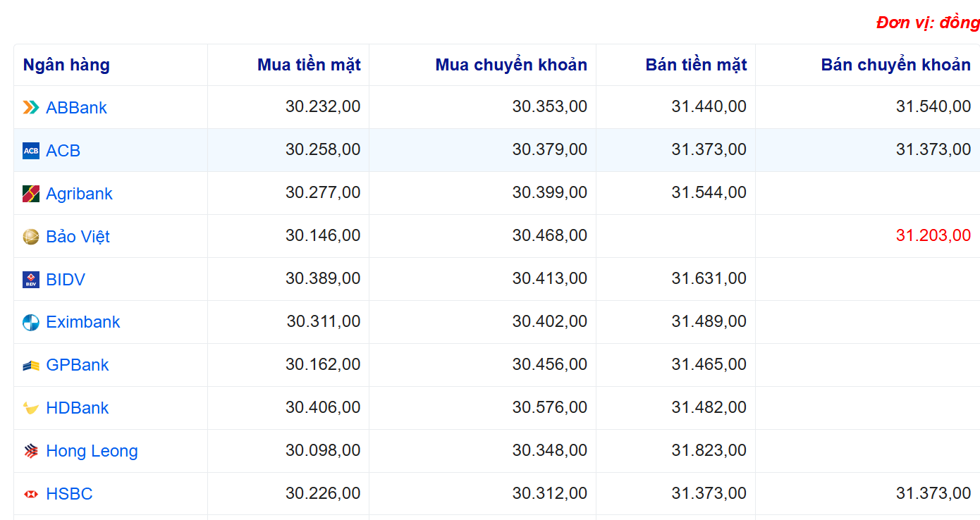This screenshot has width=980, height=520.
Task: Click the GPBank logo icon
Action: pos(31,365)
